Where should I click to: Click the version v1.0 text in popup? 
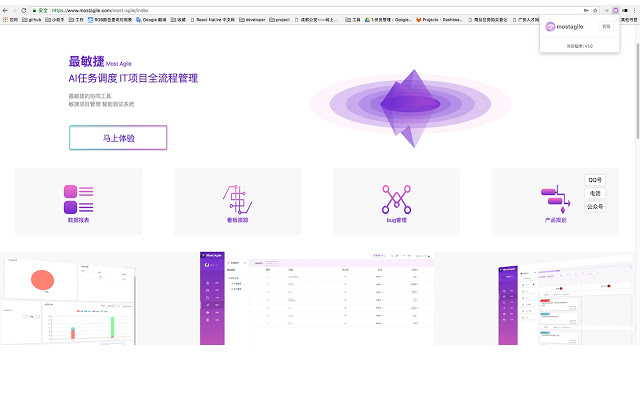tap(580, 46)
